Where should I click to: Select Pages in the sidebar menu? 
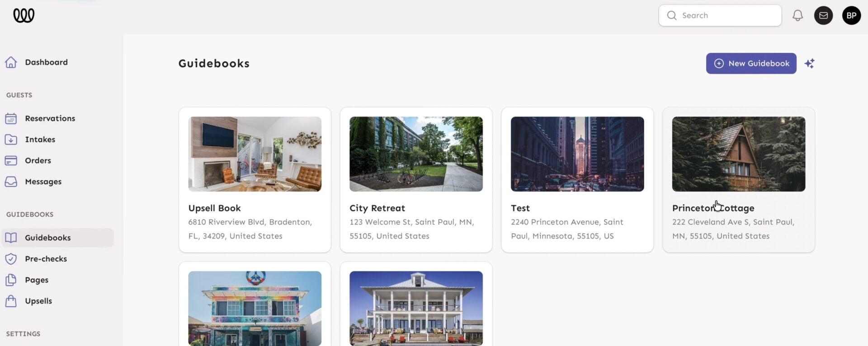[37, 280]
